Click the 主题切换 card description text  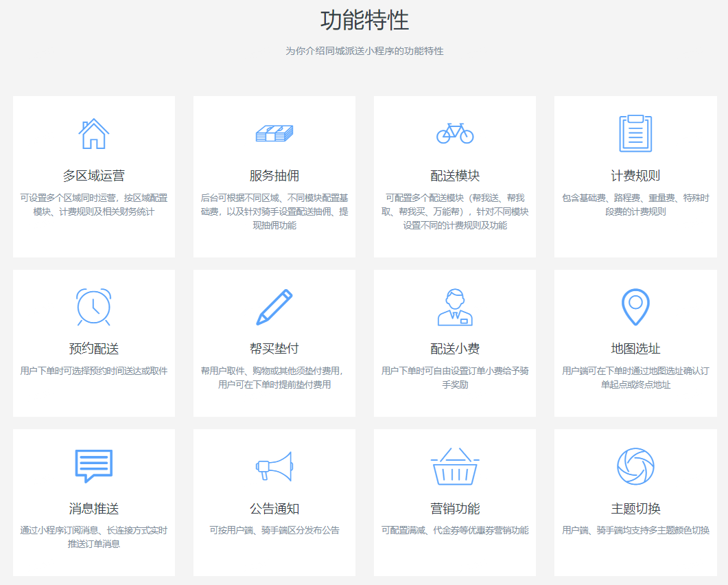pyautogui.click(x=635, y=530)
